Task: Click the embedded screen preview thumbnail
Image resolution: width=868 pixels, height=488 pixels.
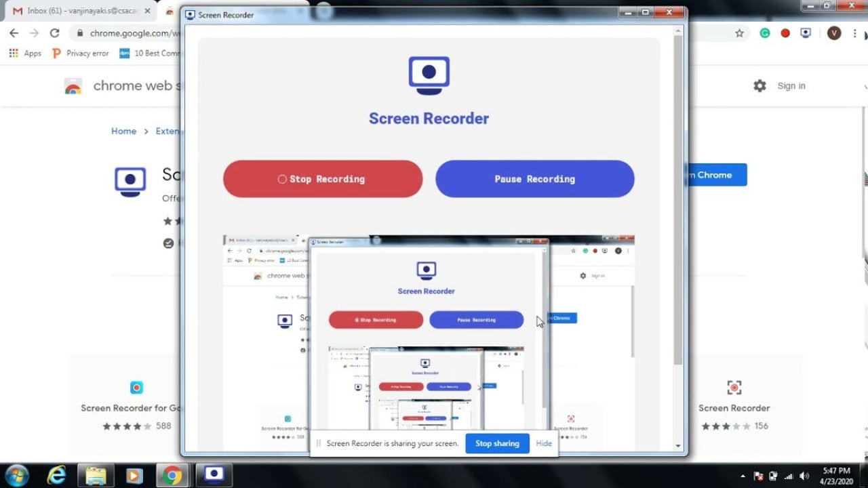Action: click(x=429, y=342)
